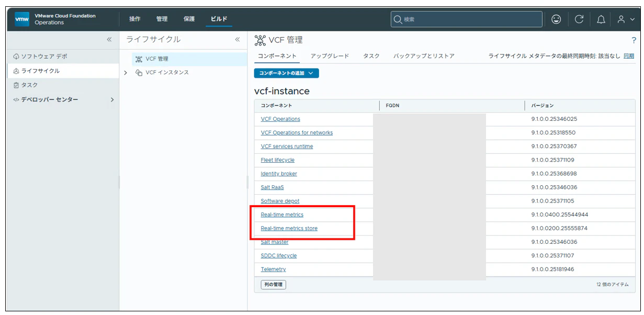Open the 保護 top menu

pos(189,19)
